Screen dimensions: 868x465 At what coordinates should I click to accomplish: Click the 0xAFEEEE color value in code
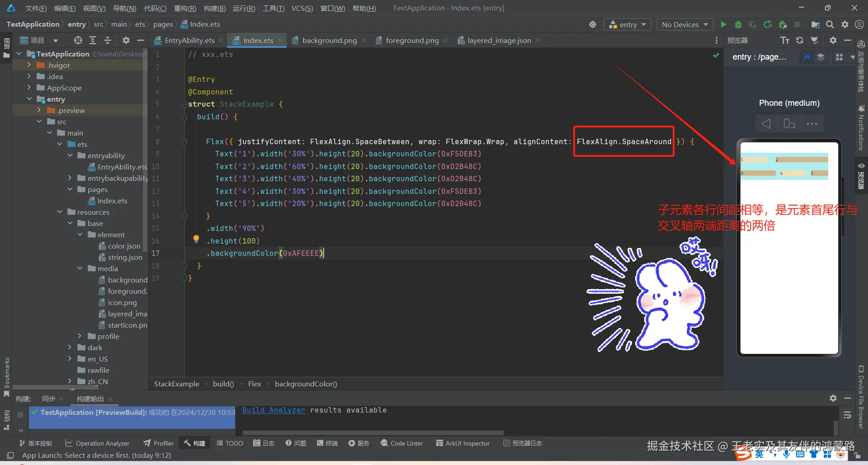tap(301, 253)
